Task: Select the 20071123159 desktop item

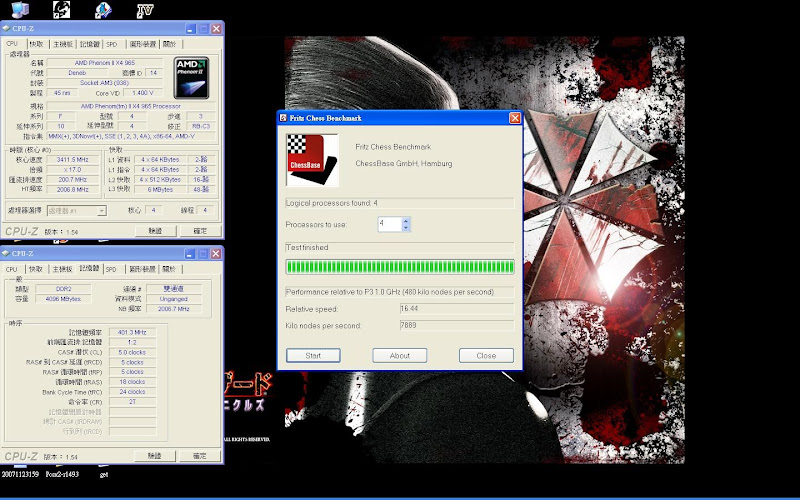Action: 20,474
